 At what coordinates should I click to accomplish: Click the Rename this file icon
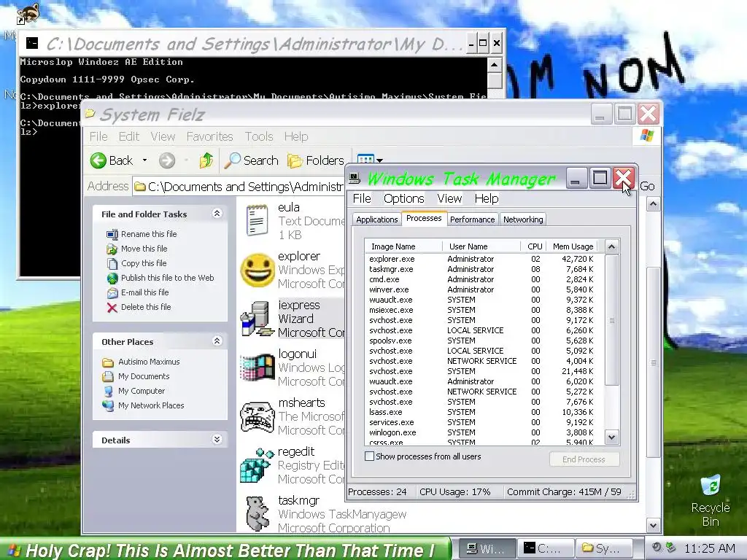(x=112, y=234)
